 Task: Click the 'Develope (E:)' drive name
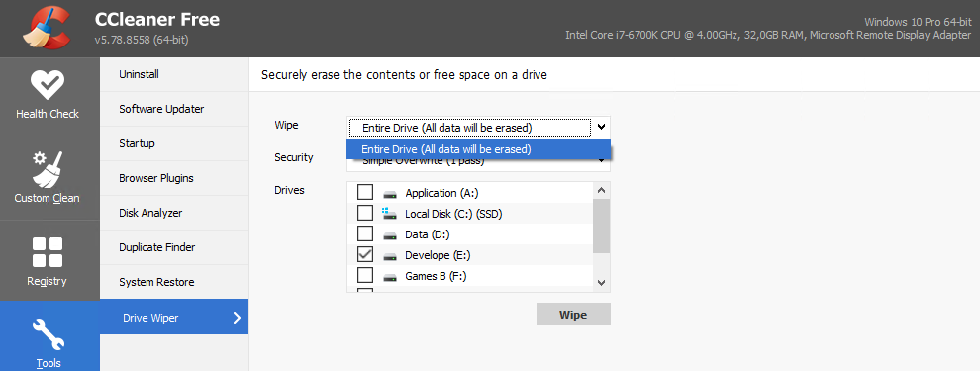[437, 255]
